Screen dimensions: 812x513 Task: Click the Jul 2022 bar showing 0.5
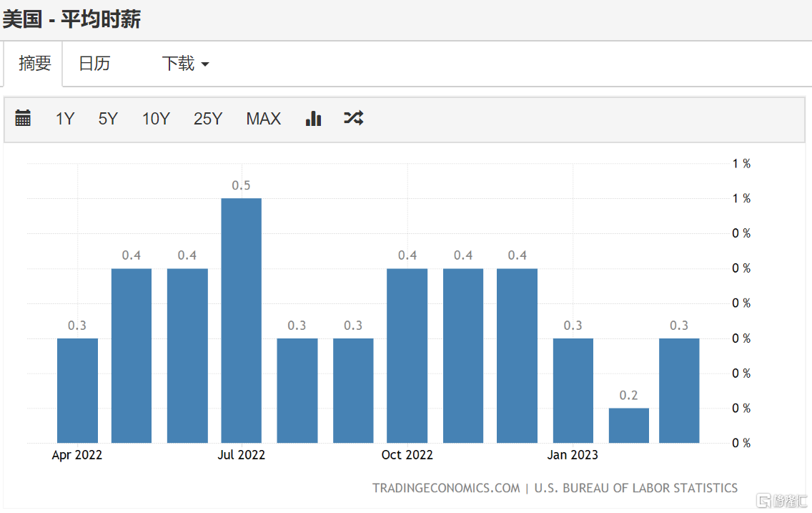tap(242, 321)
